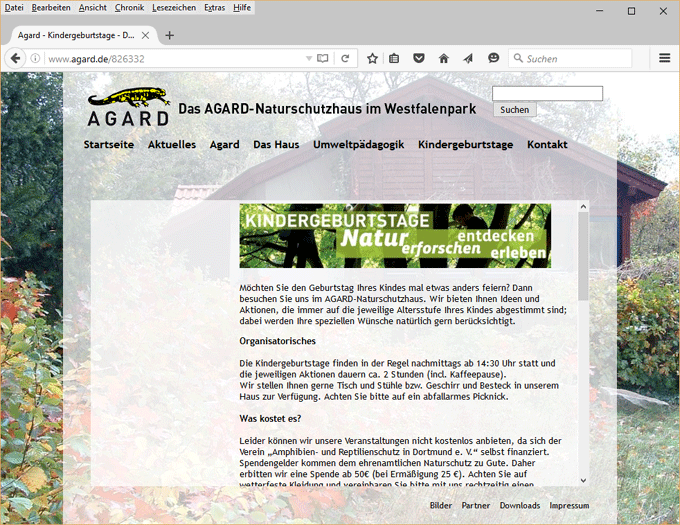This screenshot has height=525, width=680.
Task: Open the Kontakt page
Action: pos(547,144)
